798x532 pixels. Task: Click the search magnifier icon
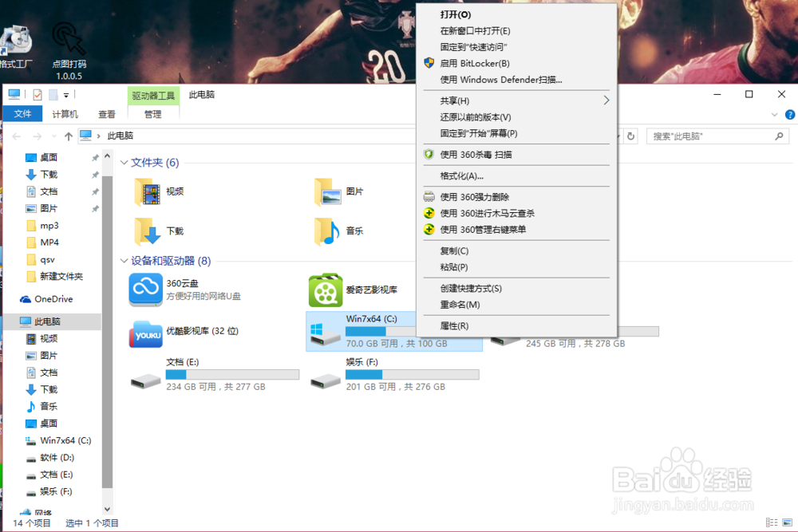[778, 136]
